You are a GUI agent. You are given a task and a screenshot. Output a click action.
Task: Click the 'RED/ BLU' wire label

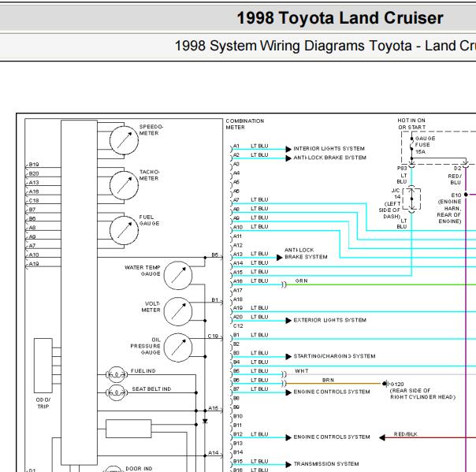click(x=455, y=180)
